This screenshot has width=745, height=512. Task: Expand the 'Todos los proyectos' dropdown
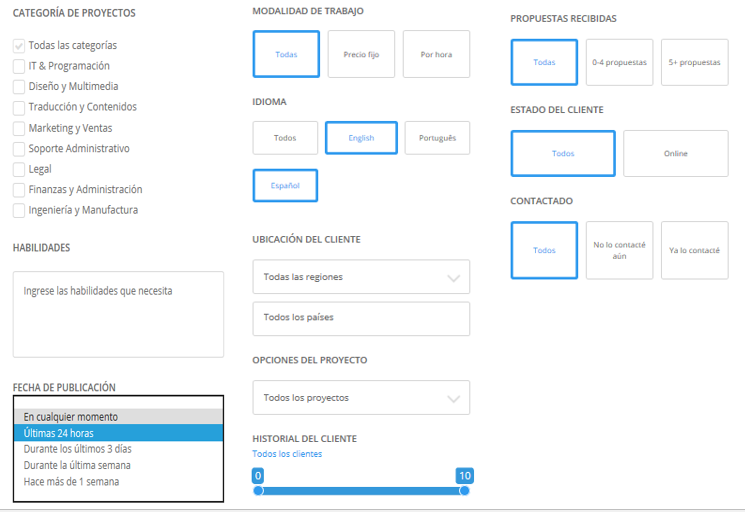[x=361, y=398]
